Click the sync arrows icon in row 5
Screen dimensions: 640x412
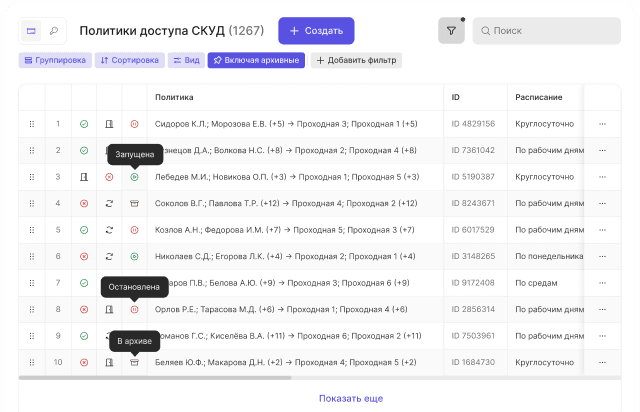109,230
